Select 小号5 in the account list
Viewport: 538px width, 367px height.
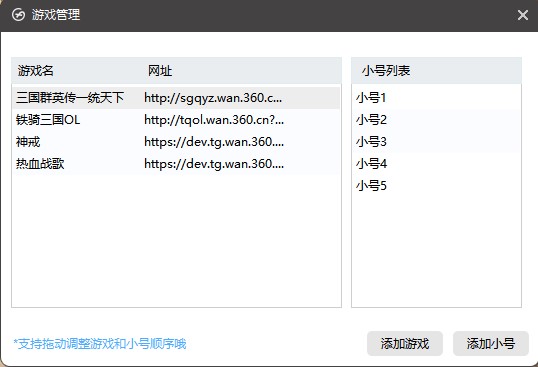pyautogui.click(x=436, y=186)
